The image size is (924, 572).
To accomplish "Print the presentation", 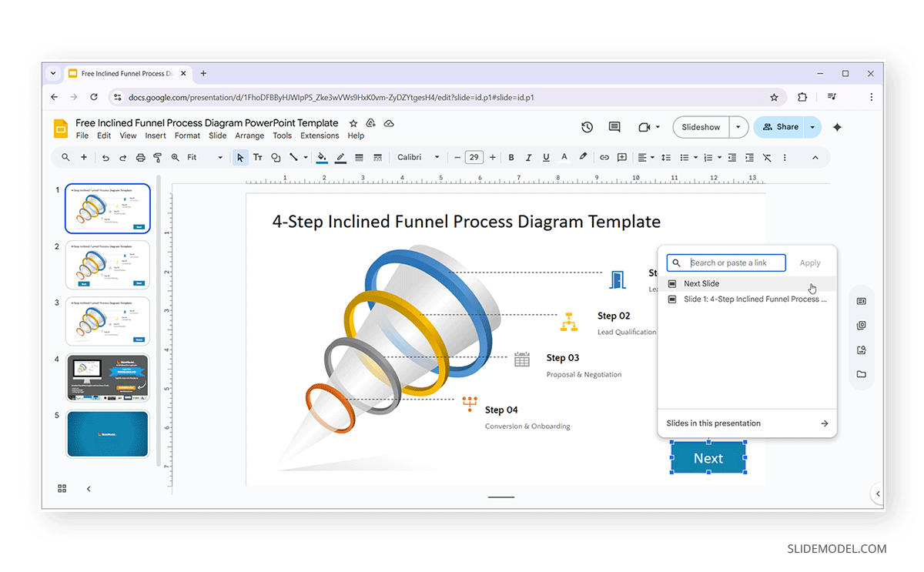I will pyautogui.click(x=140, y=157).
